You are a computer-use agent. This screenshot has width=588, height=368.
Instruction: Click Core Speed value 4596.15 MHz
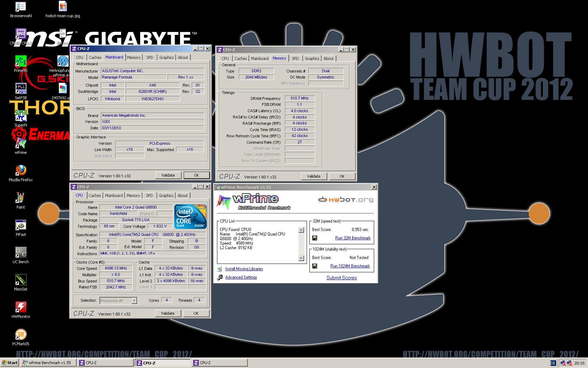[x=116, y=268]
